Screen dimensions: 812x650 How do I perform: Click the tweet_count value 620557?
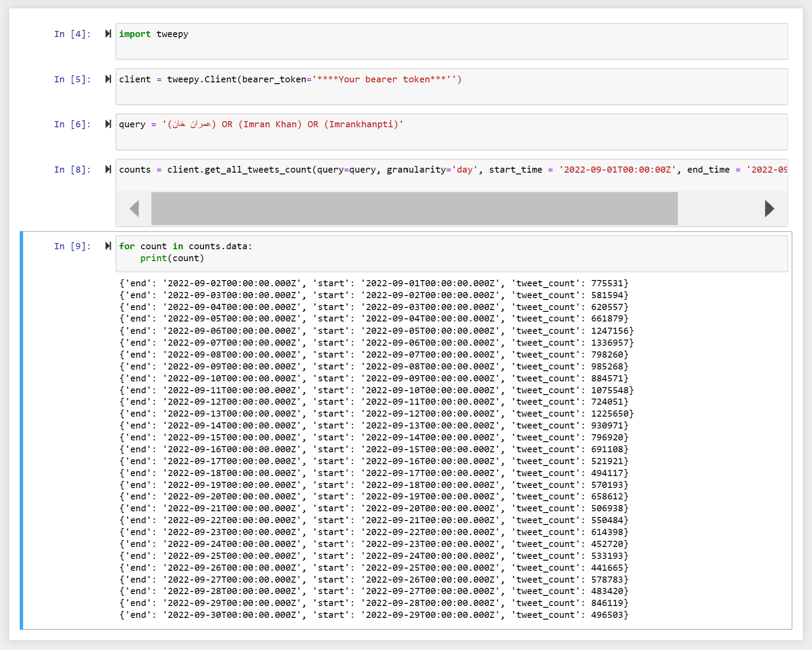pos(607,307)
